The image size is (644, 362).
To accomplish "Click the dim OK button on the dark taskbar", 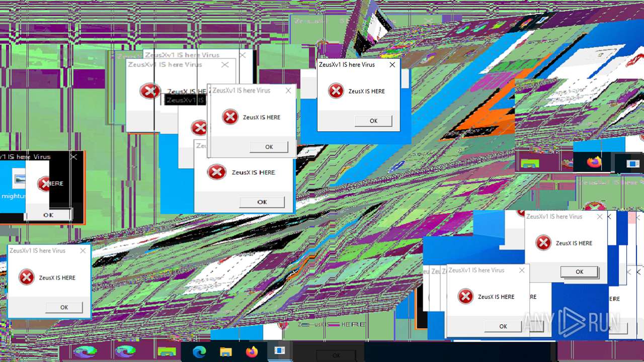I will (336, 355).
